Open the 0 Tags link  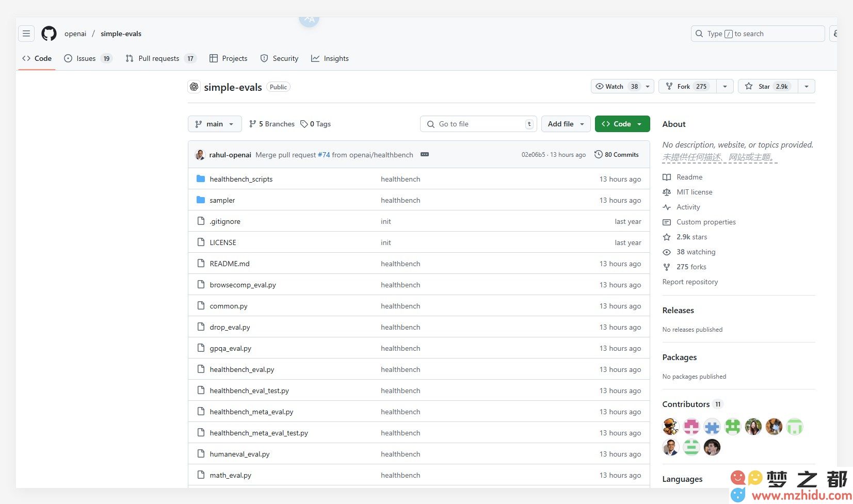point(316,124)
